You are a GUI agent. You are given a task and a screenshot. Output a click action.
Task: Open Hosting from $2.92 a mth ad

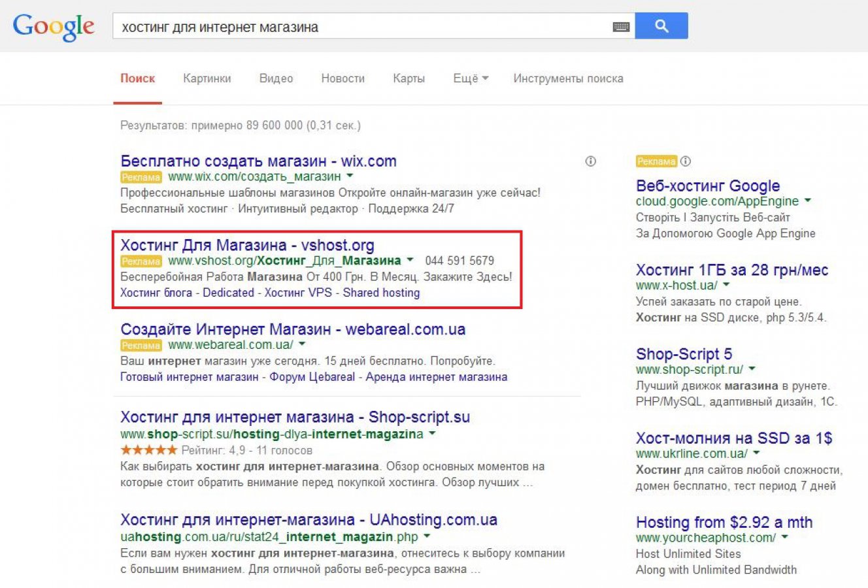(724, 523)
